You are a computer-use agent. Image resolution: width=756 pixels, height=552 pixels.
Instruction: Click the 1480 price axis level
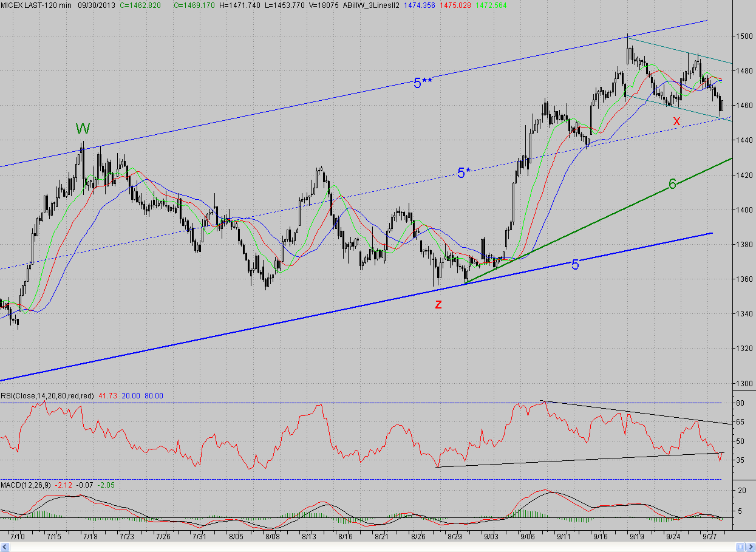(x=744, y=71)
